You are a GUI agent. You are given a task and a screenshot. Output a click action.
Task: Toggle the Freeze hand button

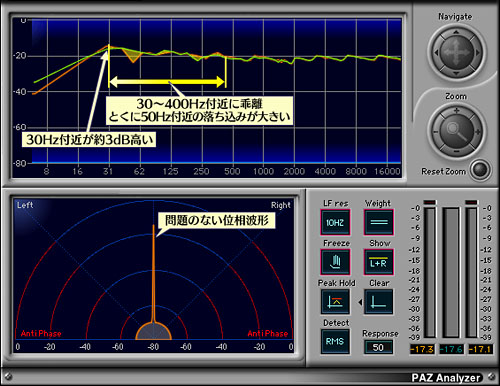(335, 262)
